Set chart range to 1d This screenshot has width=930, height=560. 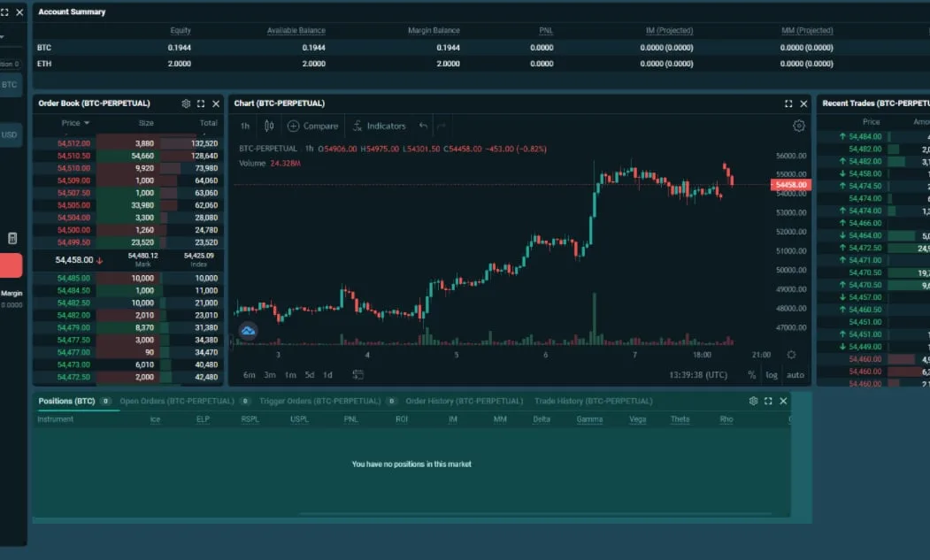[x=327, y=375]
